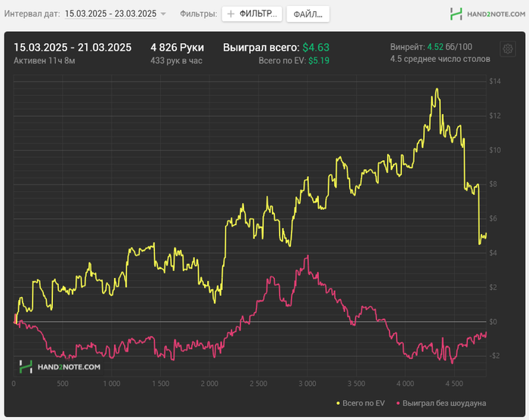
Task: Click the ФАЙЛ... button
Action: [x=308, y=14]
